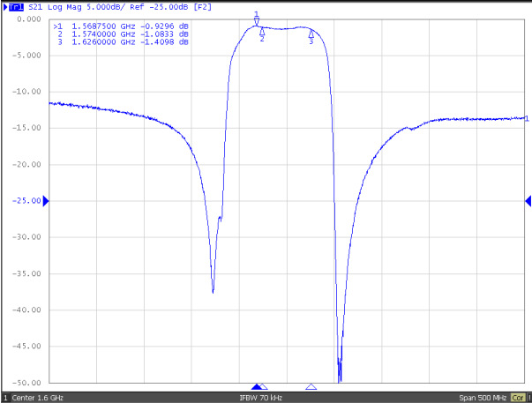The image size is (532, 403).
Task: Click marker 3 triangle on the passband
Action: point(311,34)
